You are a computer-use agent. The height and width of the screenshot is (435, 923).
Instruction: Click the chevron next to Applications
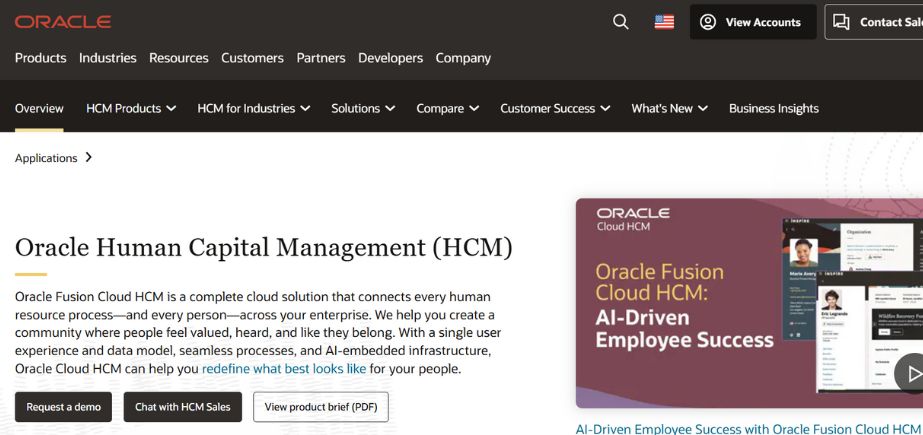coord(88,157)
